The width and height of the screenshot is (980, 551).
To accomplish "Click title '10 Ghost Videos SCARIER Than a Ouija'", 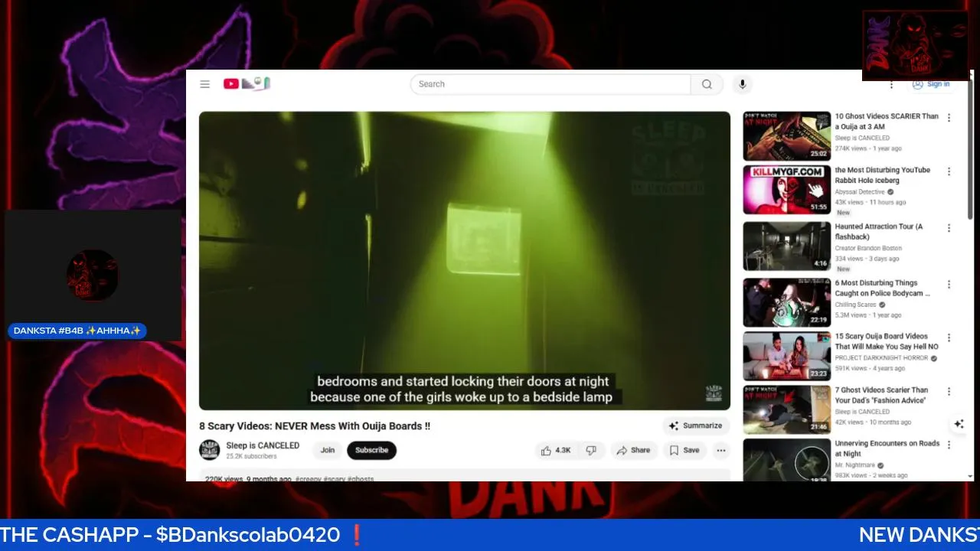I will tap(887, 122).
